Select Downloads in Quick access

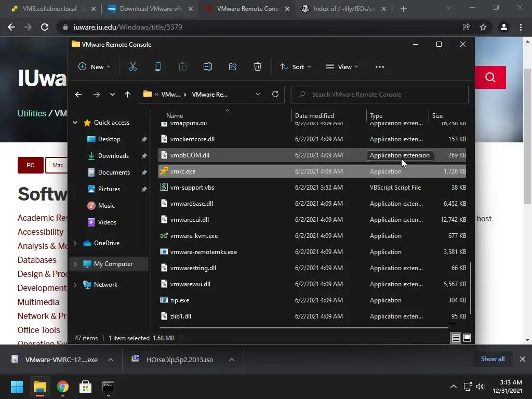(x=113, y=156)
